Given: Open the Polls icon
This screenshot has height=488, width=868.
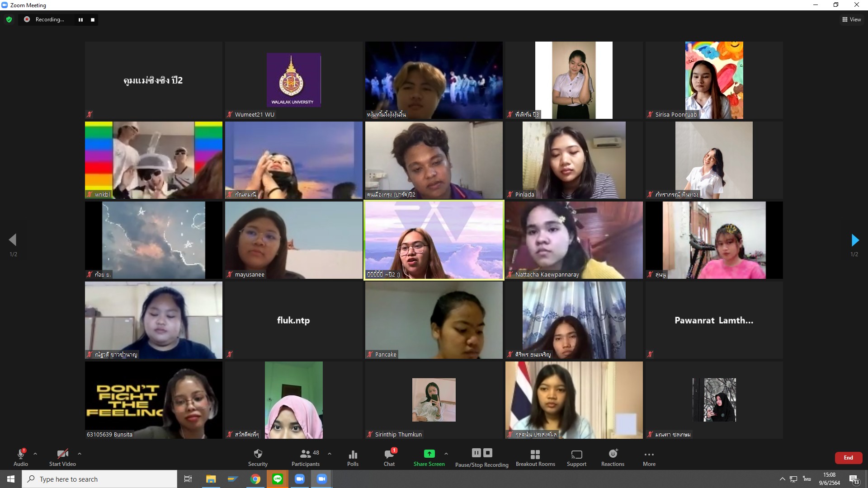Looking at the screenshot, I should pyautogui.click(x=353, y=457).
